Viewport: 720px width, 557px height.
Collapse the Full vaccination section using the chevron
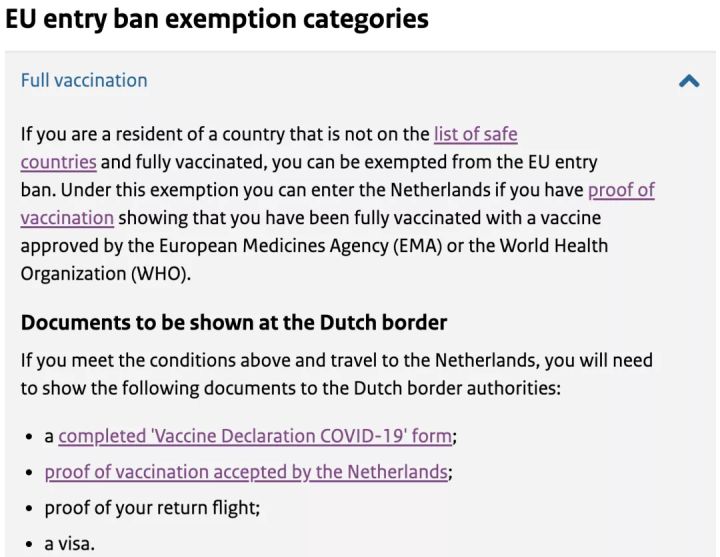pos(689,81)
